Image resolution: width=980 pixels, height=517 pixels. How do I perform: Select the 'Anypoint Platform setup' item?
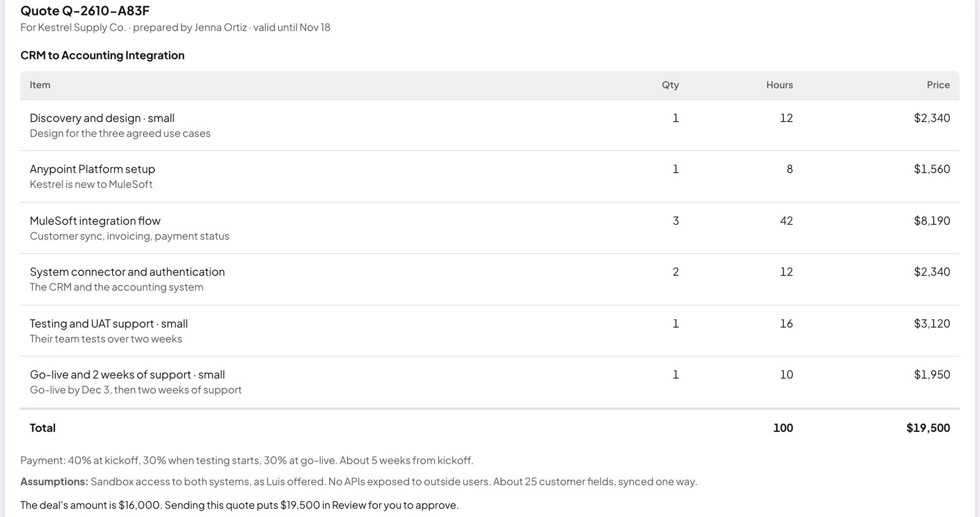tap(92, 169)
